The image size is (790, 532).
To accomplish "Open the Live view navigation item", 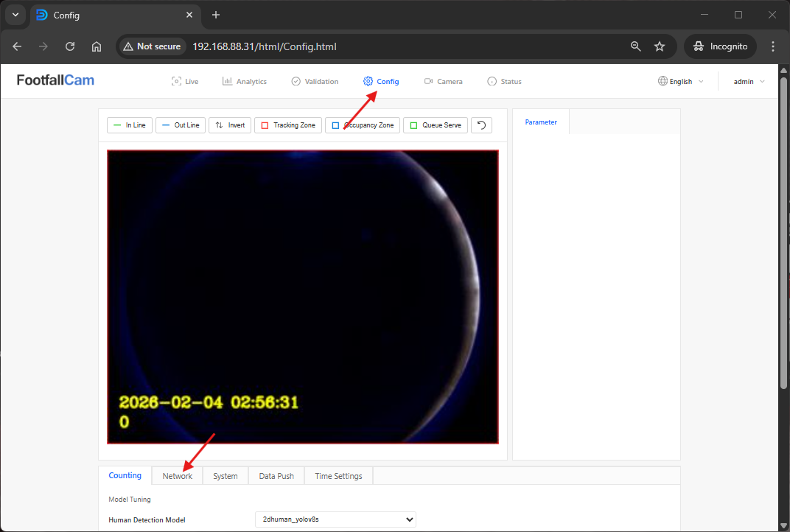I will click(x=185, y=82).
